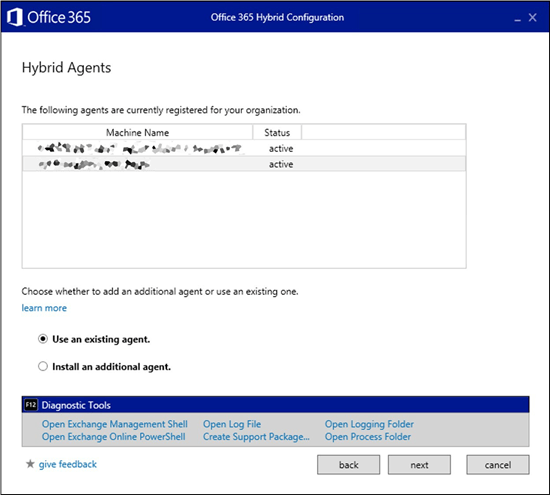Click the give feedback link
Image resolution: width=550 pixels, height=495 pixels.
tap(68, 464)
